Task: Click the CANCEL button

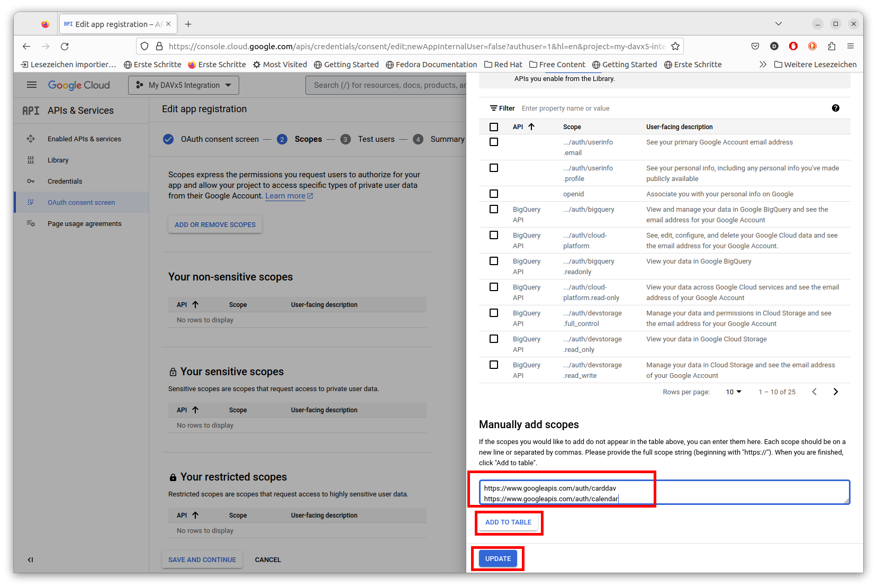Action: point(268,559)
